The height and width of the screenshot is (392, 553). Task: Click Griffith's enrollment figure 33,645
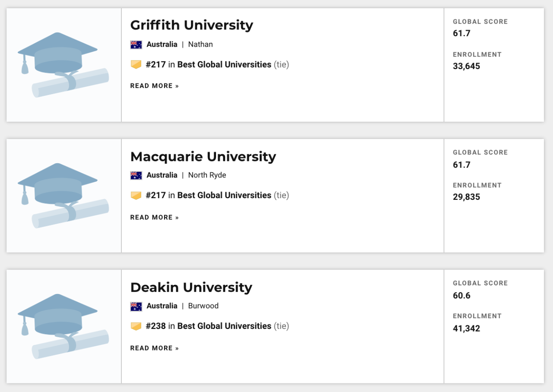[466, 66]
